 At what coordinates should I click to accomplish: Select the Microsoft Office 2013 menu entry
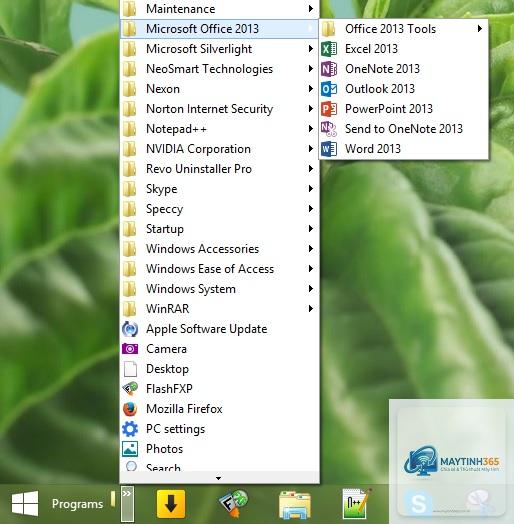point(219,29)
